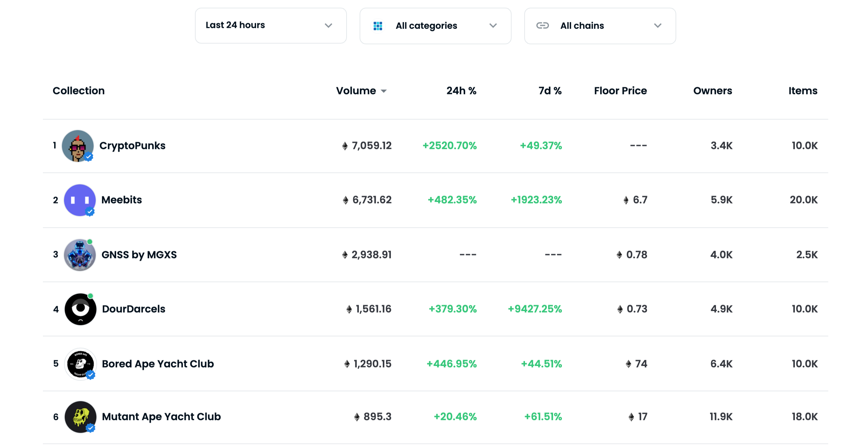Click the ETH icon beside volume 895.3
Screen dimensions: 868x447
pos(357,417)
